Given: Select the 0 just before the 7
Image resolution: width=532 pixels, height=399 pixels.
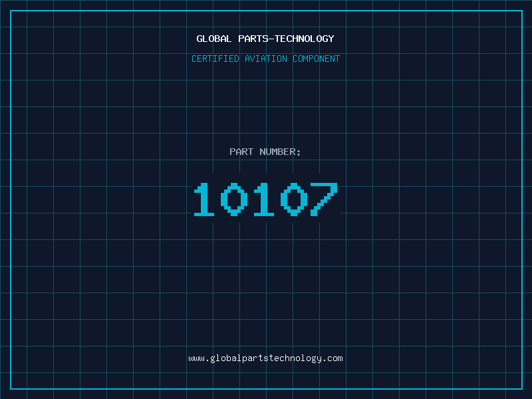Looking at the screenshot, I should [x=294, y=199].
